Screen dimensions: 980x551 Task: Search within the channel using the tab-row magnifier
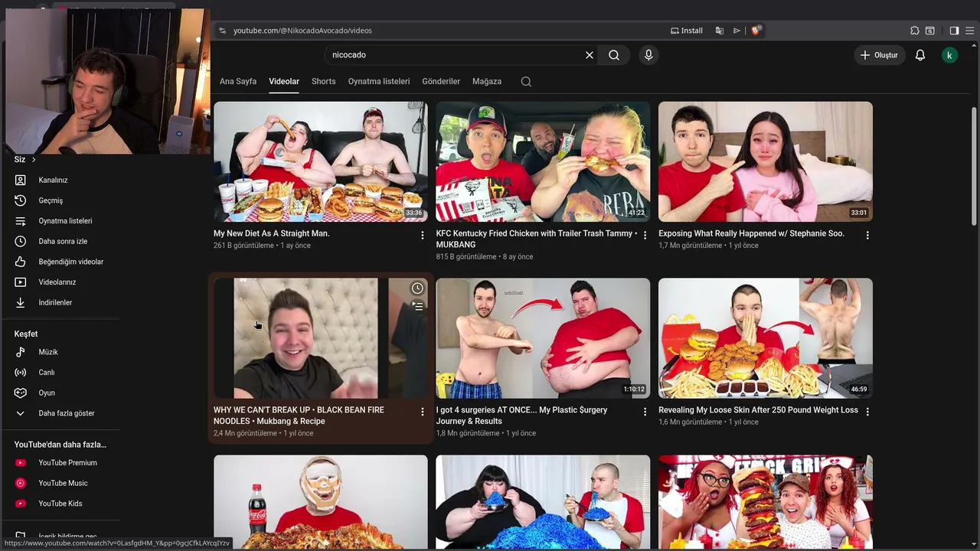point(526,82)
